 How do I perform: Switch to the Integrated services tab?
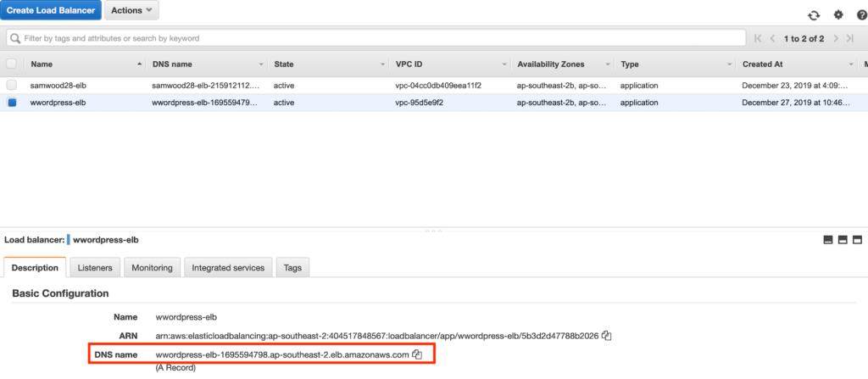tap(228, 268)
